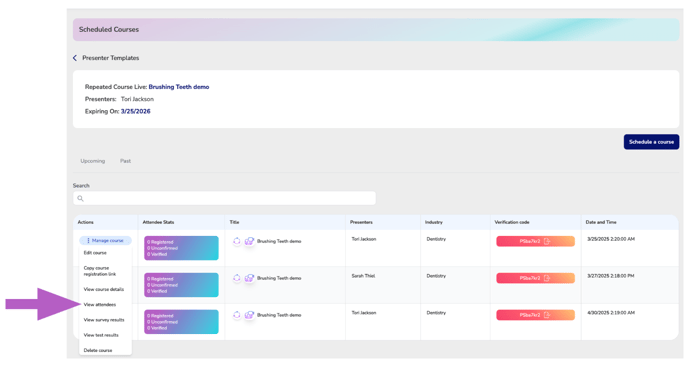Choose Copy course registration link
688x366 pixels.
pos(100,271)
